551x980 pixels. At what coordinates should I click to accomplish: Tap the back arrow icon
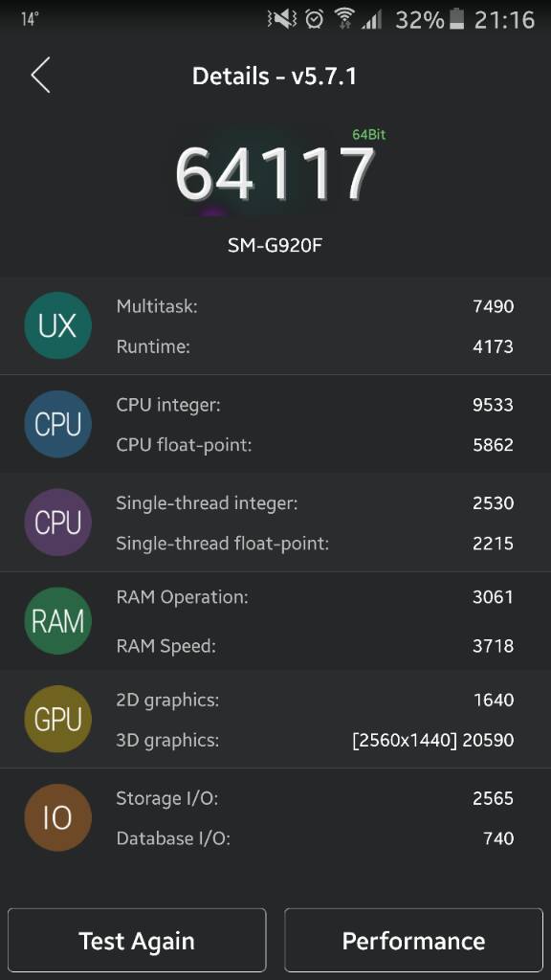(40, 76)
